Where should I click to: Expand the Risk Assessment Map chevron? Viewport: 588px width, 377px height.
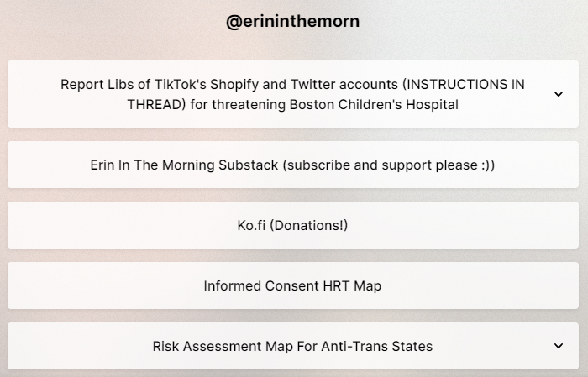tap(559, 346)
